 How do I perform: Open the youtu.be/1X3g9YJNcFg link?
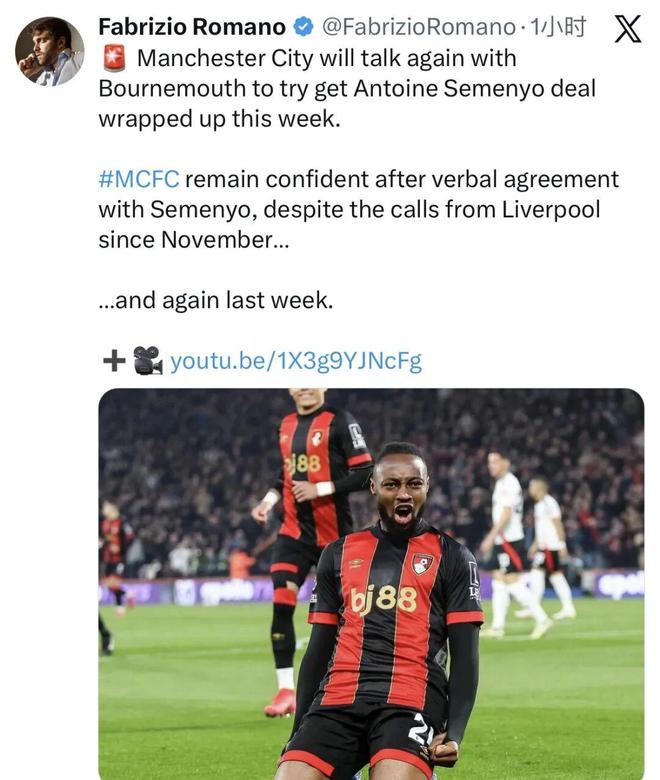296,361
